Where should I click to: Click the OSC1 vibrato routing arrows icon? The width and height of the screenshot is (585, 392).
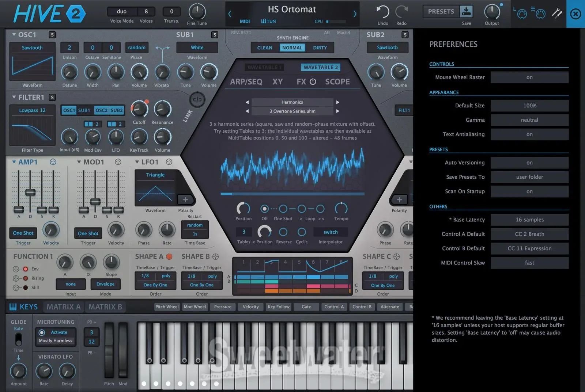162,48
